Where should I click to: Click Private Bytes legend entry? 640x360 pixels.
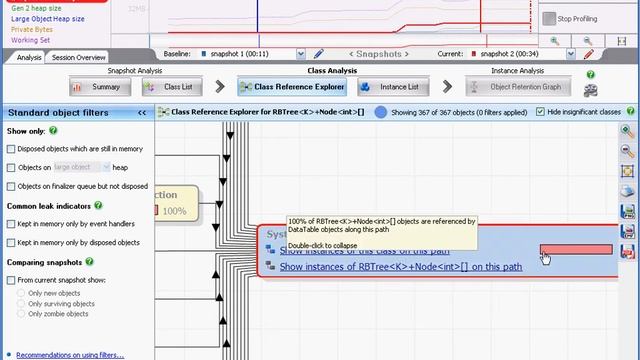click(x=32, y=29)
